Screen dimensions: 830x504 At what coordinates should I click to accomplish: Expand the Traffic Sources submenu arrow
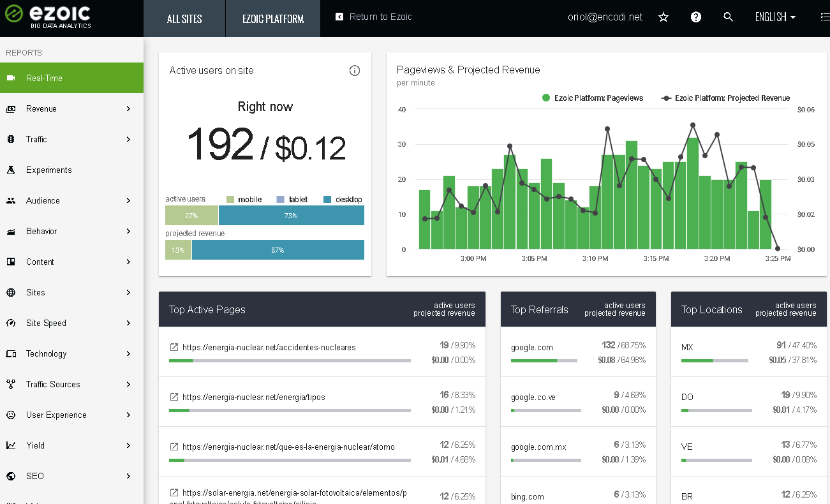128,384
